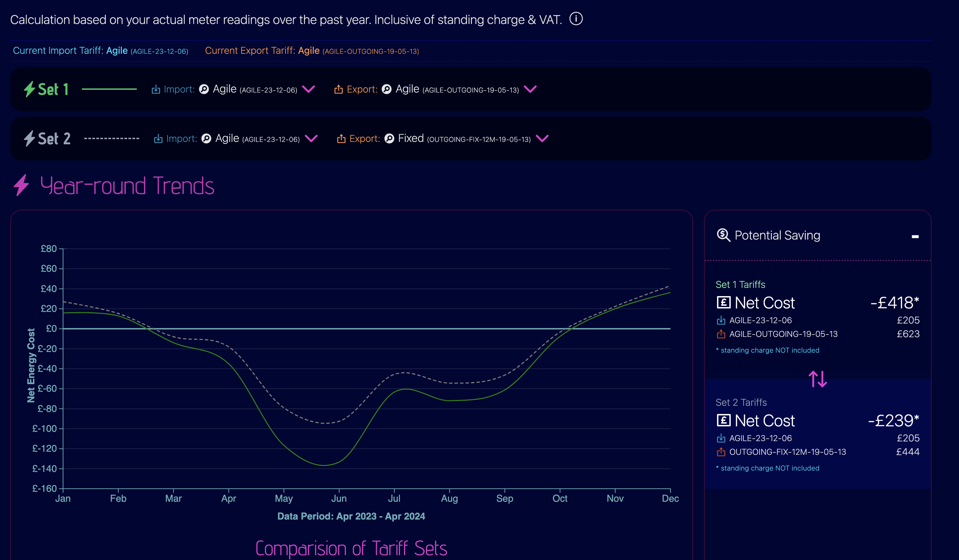The image size is (959, 560).
Task: Open Set 2 Import Agile dropdown chevron
Action: point(311,138)
